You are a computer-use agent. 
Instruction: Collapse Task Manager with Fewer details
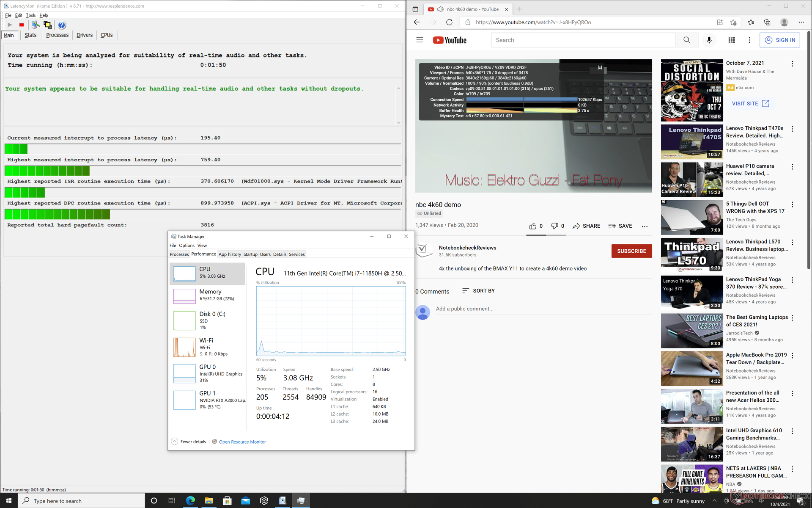(x=189, y=442)
